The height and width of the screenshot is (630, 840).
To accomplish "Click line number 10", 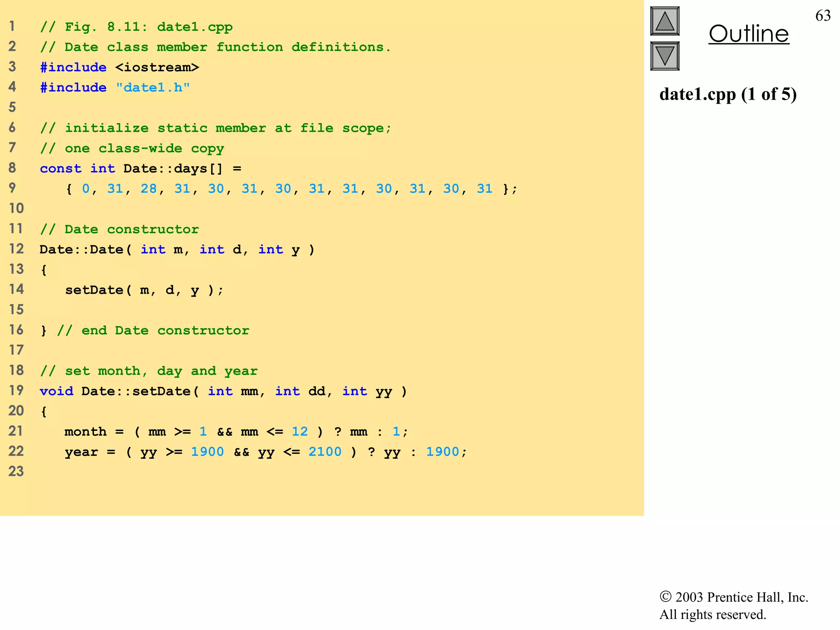I will coord(16,208).
